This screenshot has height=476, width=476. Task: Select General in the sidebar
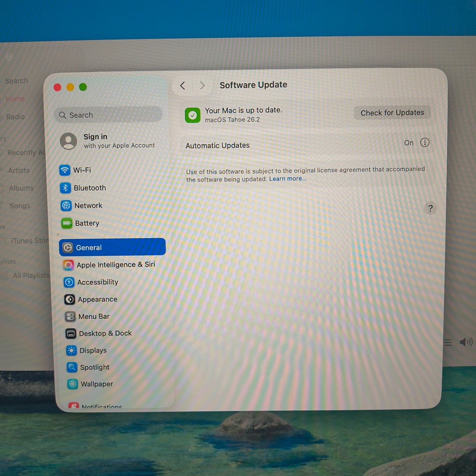coord(112,247)
